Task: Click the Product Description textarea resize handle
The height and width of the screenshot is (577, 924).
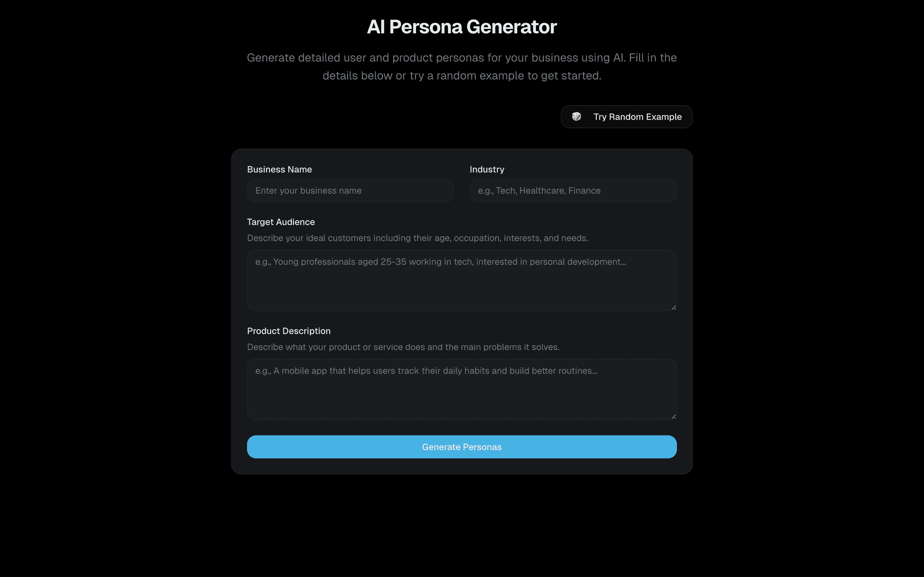Action: coord(673,417)
